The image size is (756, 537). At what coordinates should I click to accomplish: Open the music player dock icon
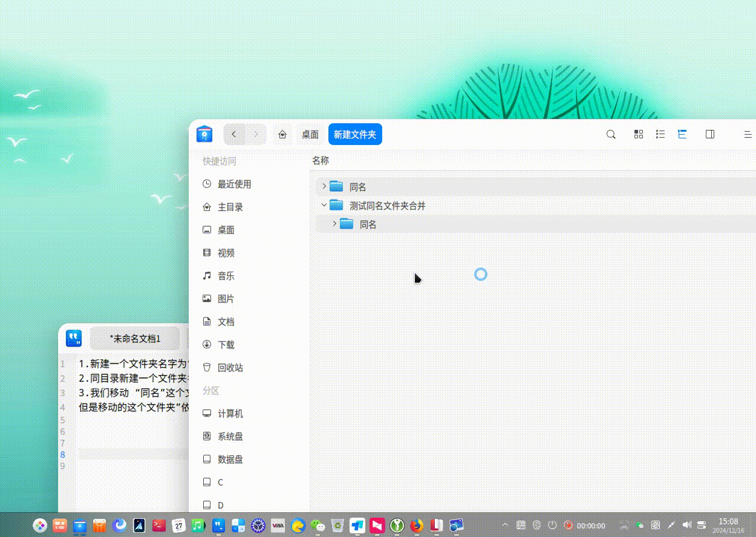tap(198, 526)
